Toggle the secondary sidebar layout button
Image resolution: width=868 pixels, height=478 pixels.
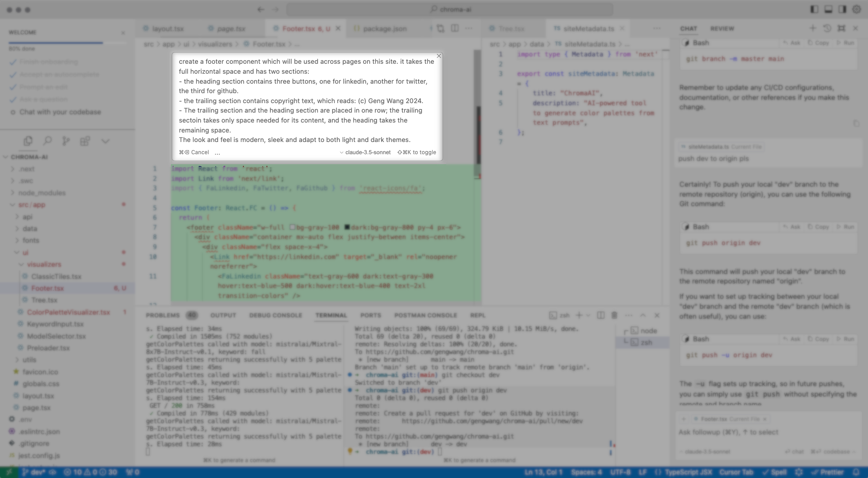click(x=842, y=9)
